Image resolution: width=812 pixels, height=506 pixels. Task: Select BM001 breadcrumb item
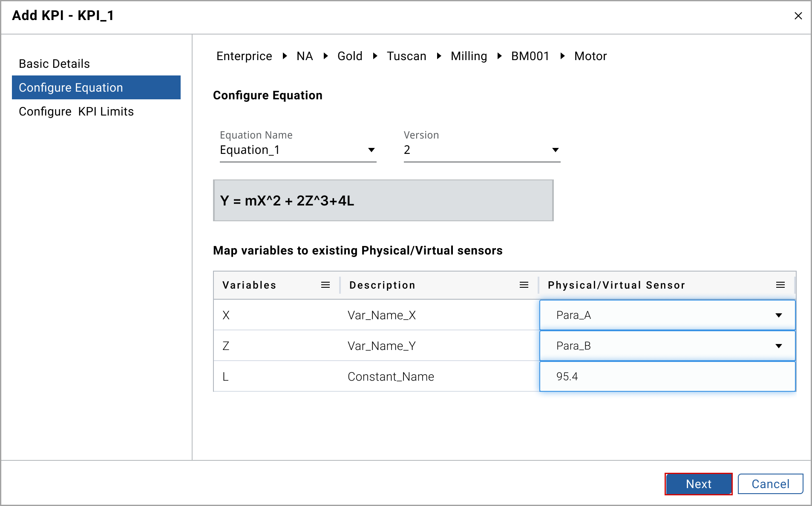pyautogui.click(x=530, y=56)
